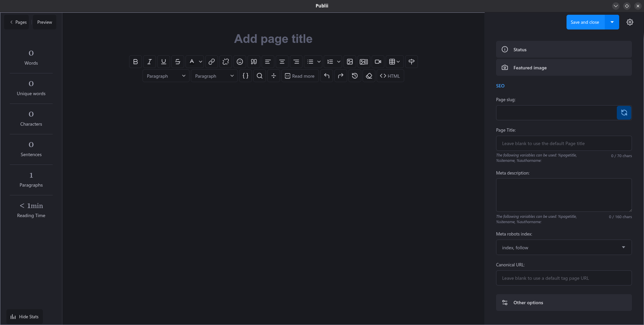The height and width of the screenshot is (325, 644).
Task: Click the Meta description text area
Action: click(563, 195)
